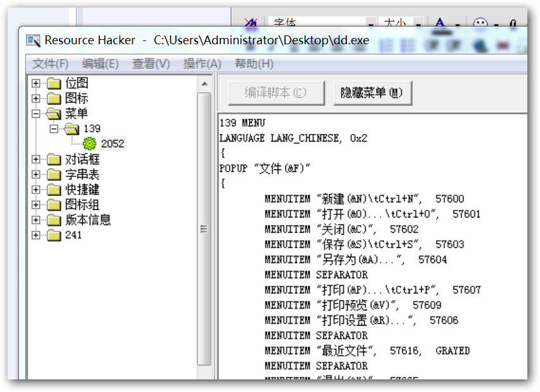This screenshot has width=540, height=392.
Task: Click the 字串表 folder icon
Action: (x=54, y=175)
